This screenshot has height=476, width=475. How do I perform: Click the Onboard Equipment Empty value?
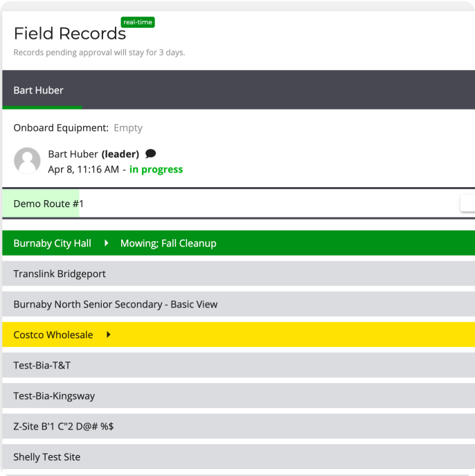(128, 127)
